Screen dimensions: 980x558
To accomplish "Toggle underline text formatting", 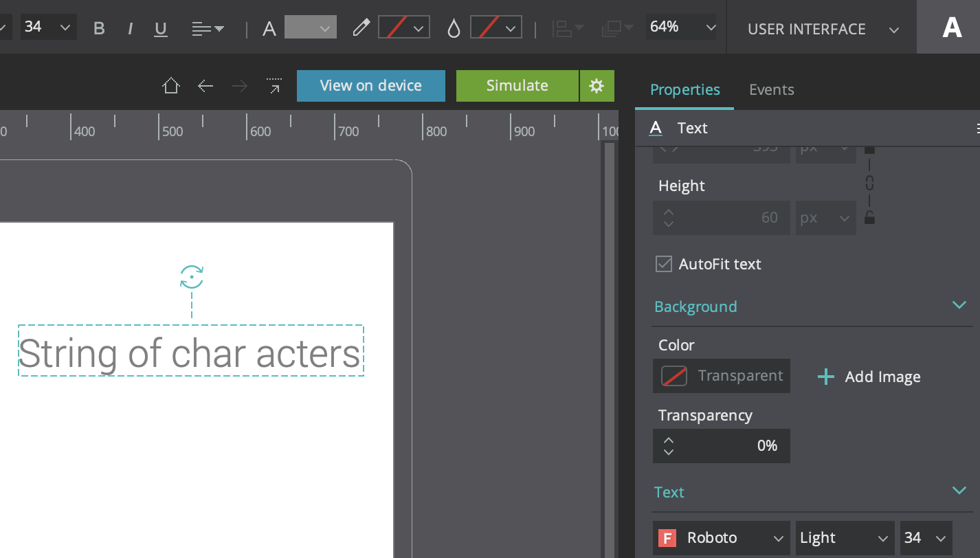I will pyautogui.click(x=161, y=28).
